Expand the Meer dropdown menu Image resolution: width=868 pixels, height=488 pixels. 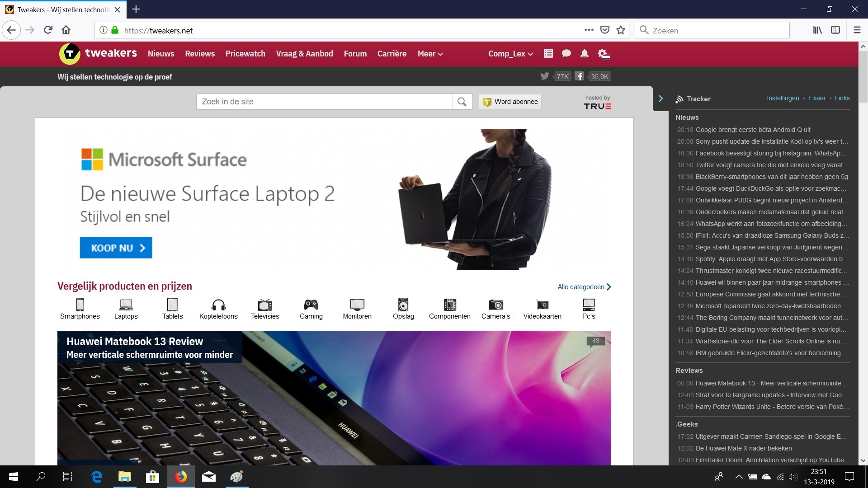pyautogui.click(x=430, y=54)
